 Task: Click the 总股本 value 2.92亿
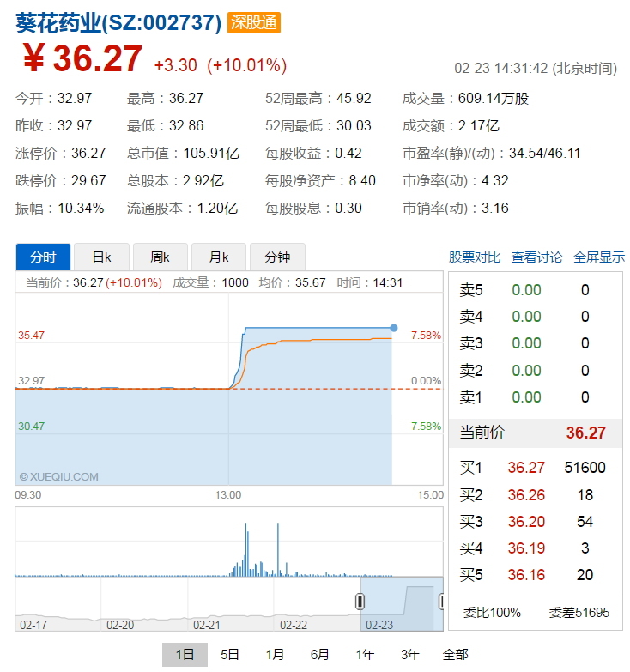[x=203, y=180]
